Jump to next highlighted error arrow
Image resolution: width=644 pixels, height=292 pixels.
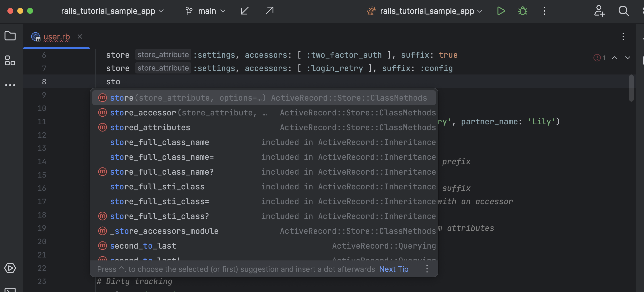click(x=627, y=58)
